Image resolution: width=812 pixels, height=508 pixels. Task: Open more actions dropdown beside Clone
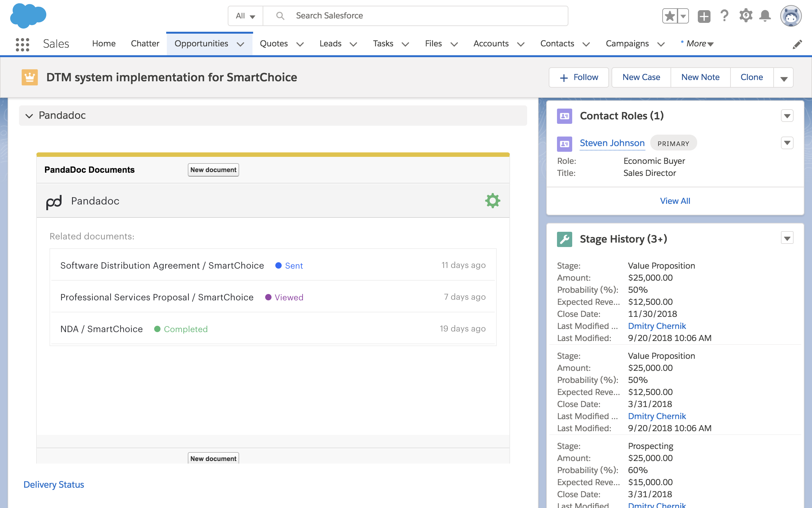783,77
